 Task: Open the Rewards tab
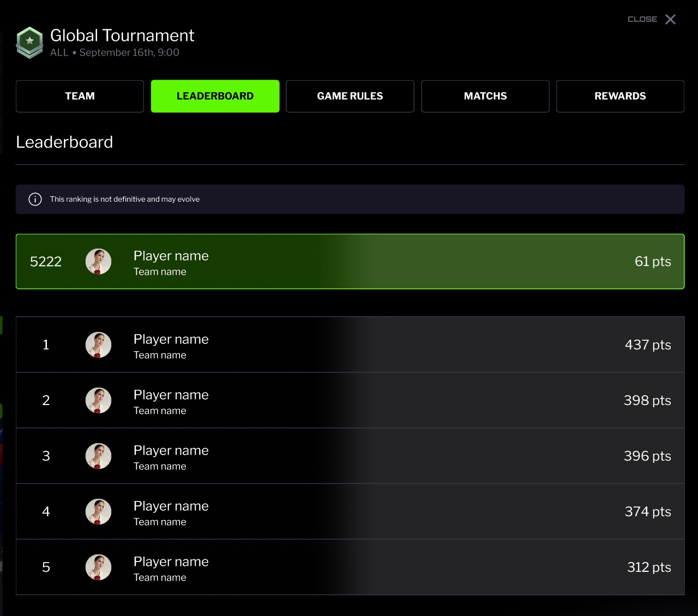620,96
